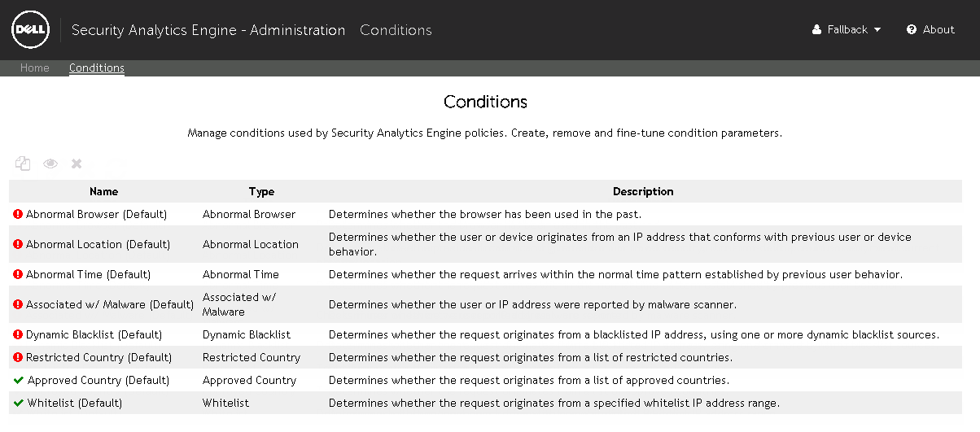
Task: Click the copy condition toolbar icon
Action: tap(23, 164)
